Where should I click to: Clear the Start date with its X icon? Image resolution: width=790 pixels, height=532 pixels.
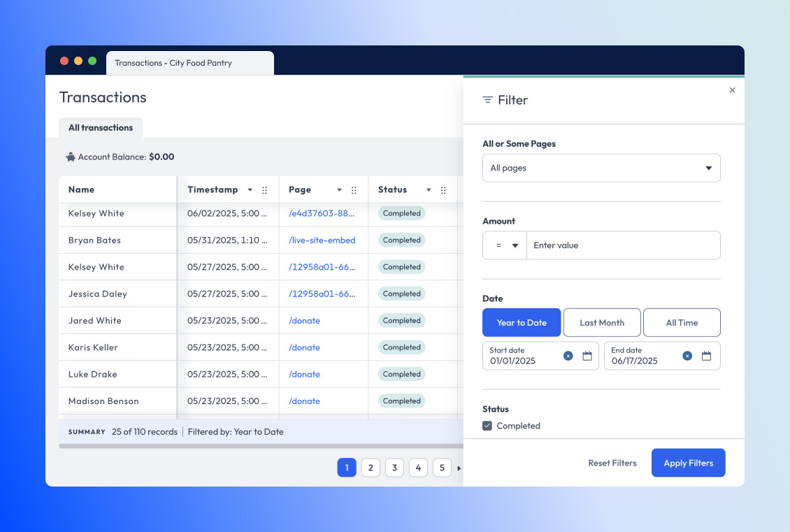[568, 356]
